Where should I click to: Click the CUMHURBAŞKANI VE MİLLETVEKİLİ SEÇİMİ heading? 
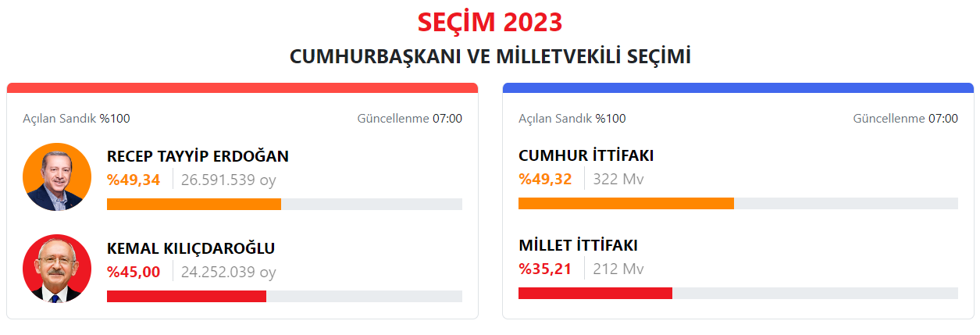[490, 57]
